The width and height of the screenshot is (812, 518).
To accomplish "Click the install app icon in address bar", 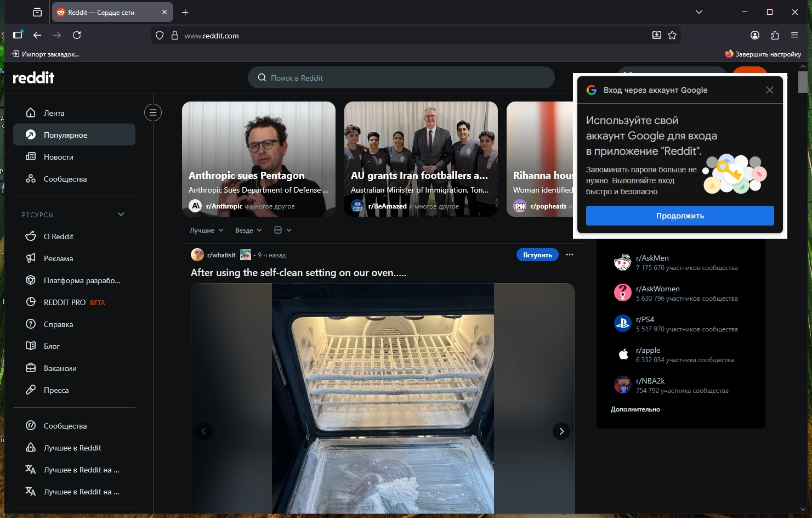I will coord(656,35).
